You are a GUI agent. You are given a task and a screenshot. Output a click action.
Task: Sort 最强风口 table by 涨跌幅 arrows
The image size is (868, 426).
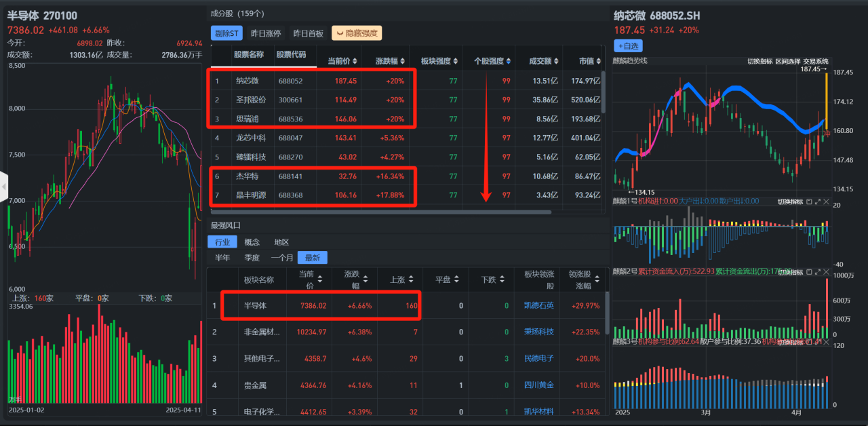366,279
